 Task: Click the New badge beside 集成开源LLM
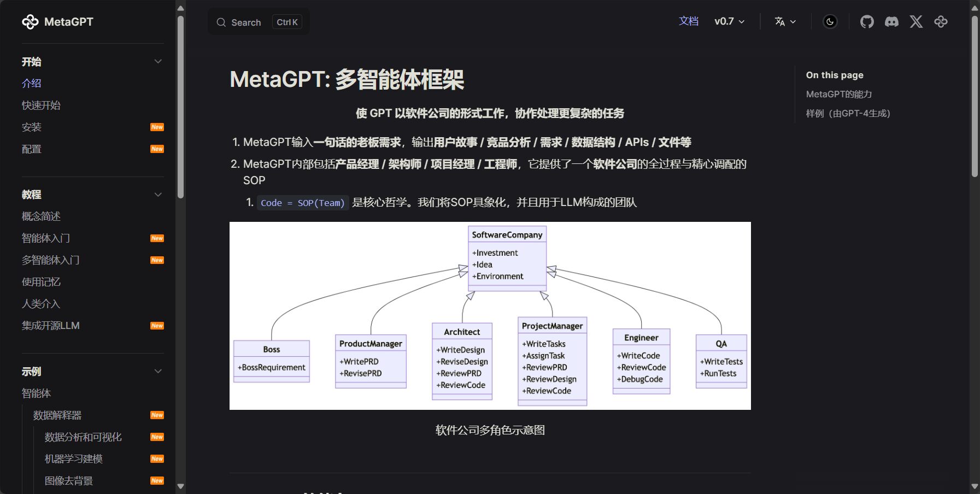pyautogui.click(x=157, y=326)
